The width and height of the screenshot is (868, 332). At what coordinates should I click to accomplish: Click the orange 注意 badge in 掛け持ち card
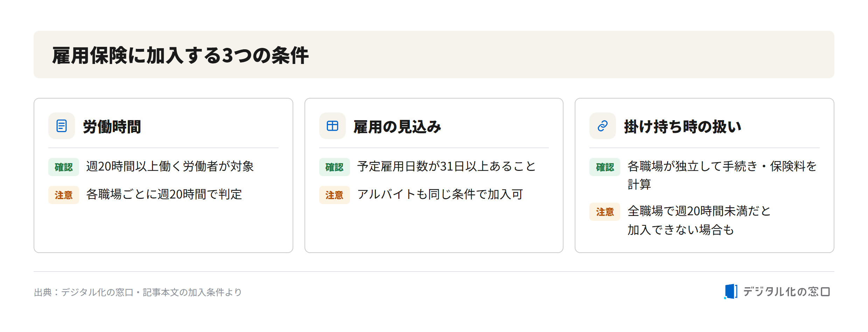tap(605, 212)
